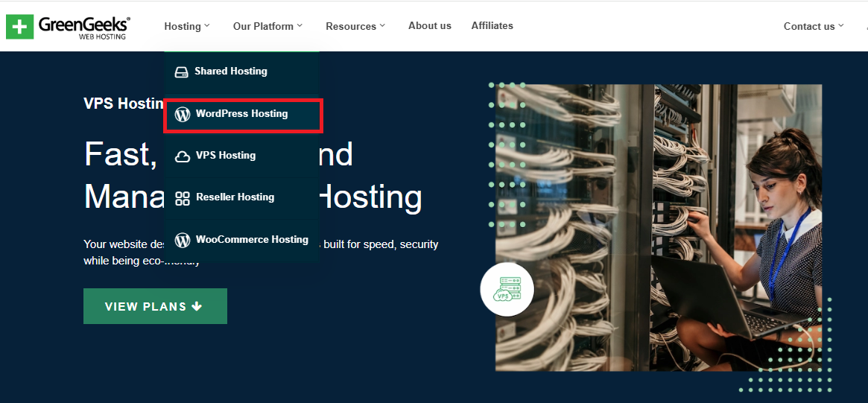This screenshot has width=868, height=403.
Task: Expand the Resources chevron
Action: click(382, 25)
